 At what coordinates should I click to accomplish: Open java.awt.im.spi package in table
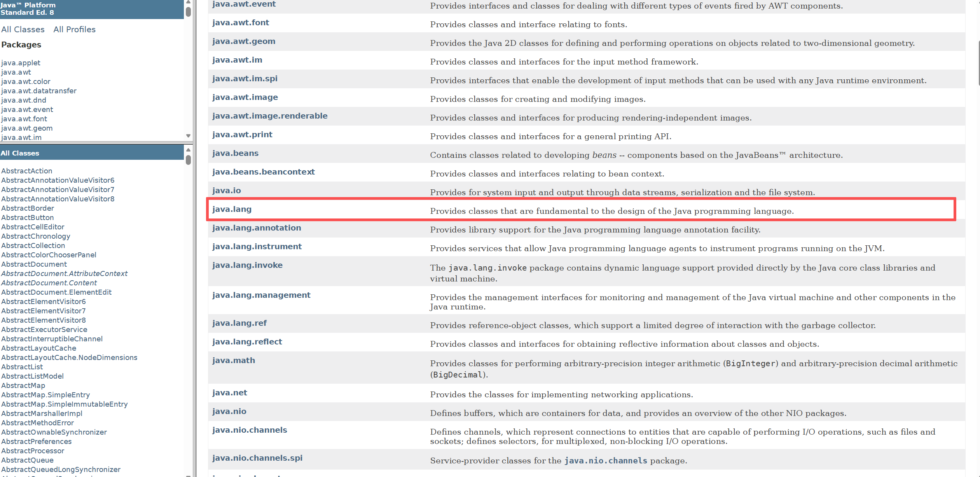pos(245,79)
